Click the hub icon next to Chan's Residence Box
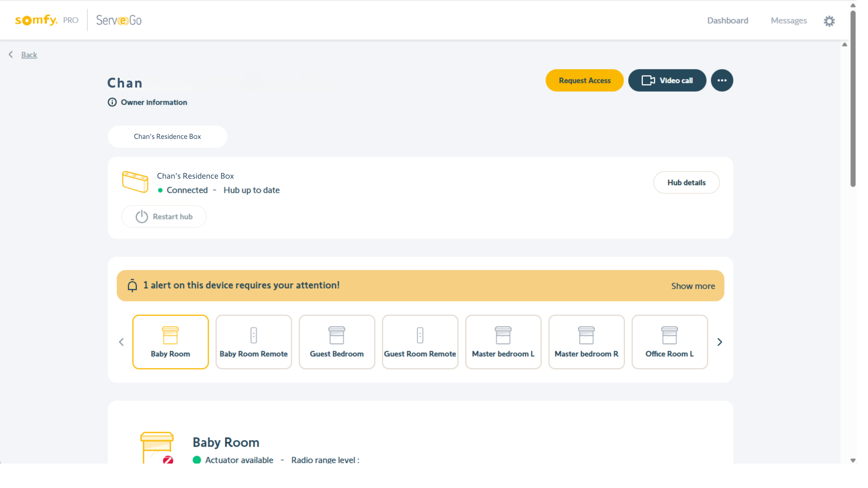The width and height of the screenshot is (868, 488). pyautogui.click(x=135, y=182)
